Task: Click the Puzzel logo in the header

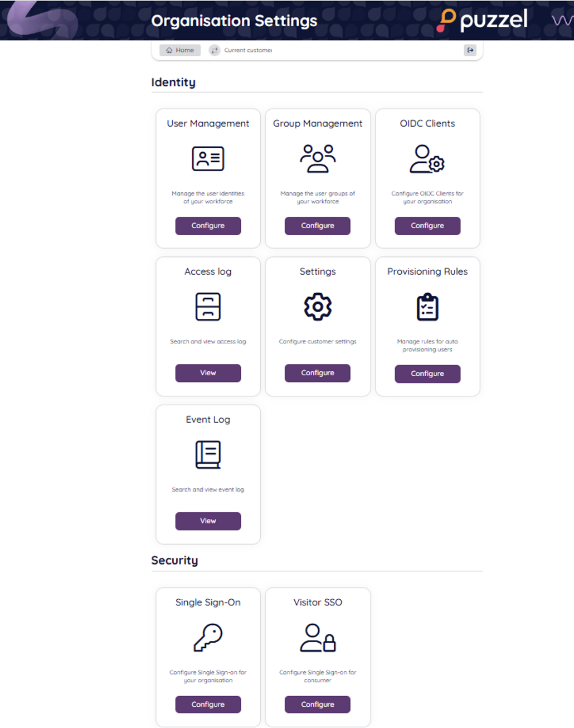Action: pos(482,21)
